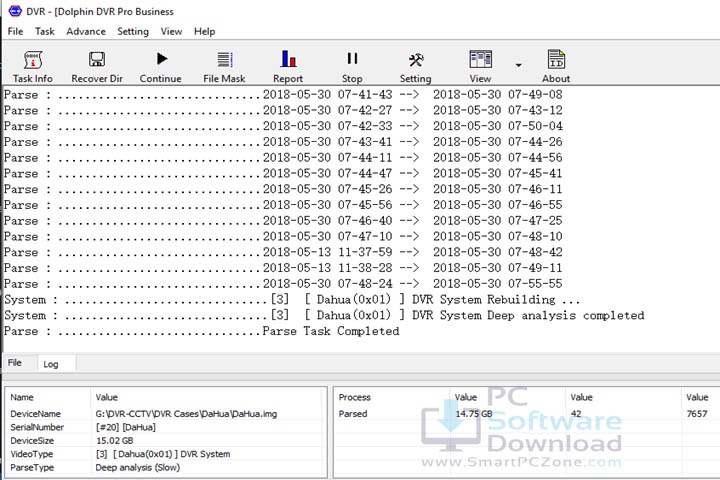
Task: Select log line starting 2018-05-30 07-42-27
Action: pyautogui.click(x=283, y=110)
